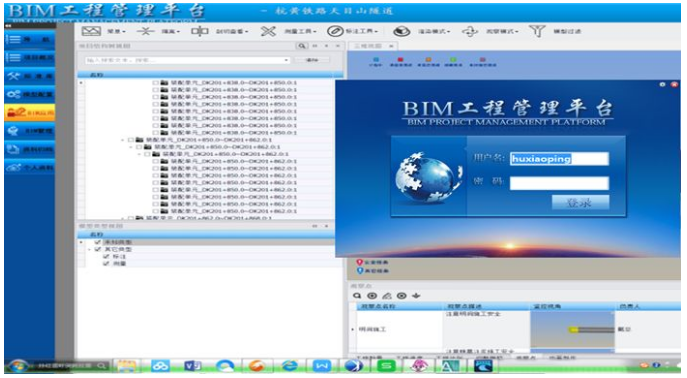Image resolution: width=687 pixels, height=378 pixels.
Task: Toggle the 其它类型 checkbox in model type panel
Action: pyautogui.click(x=97, y=249)
